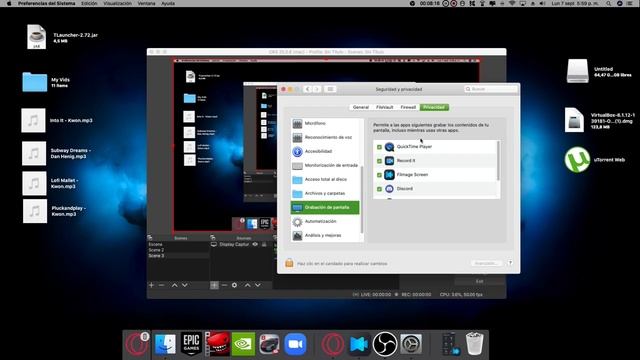Open the Trash in the Dock
The image size is (640, 360).
tap(475, 344)
